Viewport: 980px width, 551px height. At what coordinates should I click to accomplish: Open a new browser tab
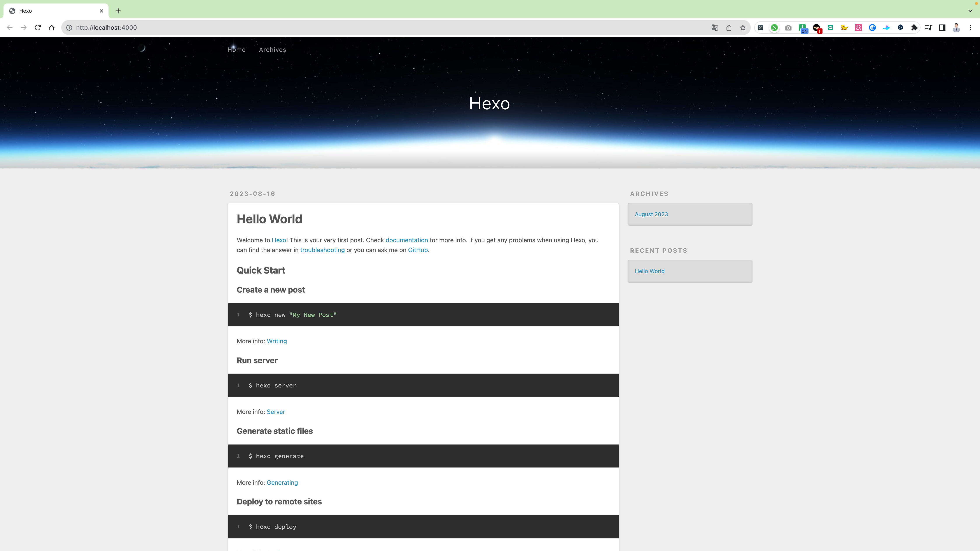coord(118,11)
